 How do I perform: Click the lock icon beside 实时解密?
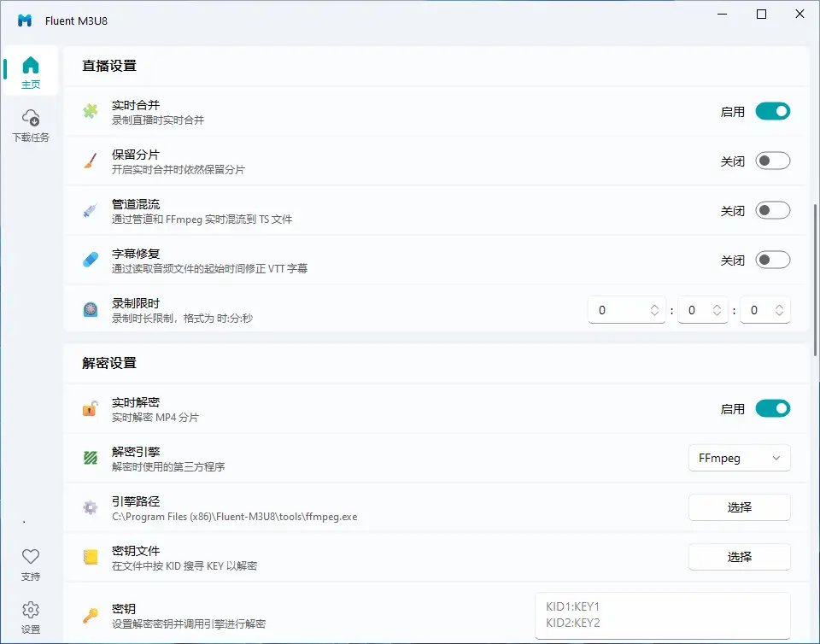pos(91,408)
